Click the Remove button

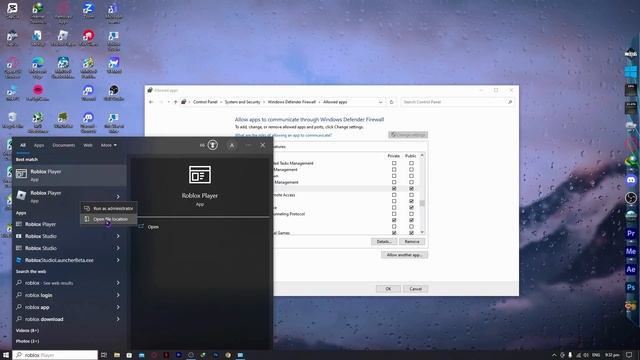coord(412,242)
